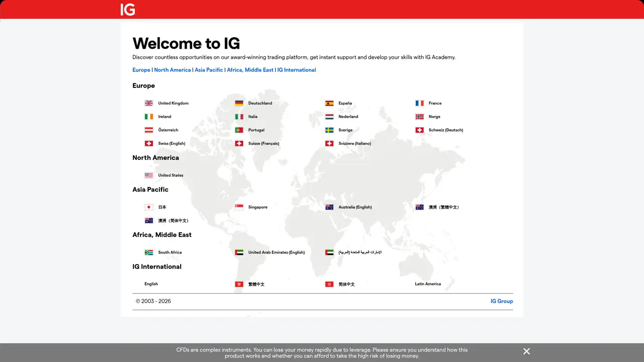The height and width of the screenshot is (362, 644).
Task: Open the South Africa text link
Action: [x=170, y=252]
